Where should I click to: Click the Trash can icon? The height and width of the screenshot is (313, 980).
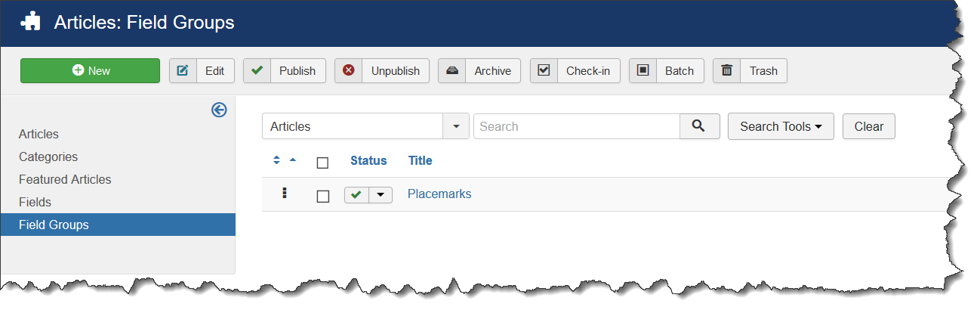726,71
